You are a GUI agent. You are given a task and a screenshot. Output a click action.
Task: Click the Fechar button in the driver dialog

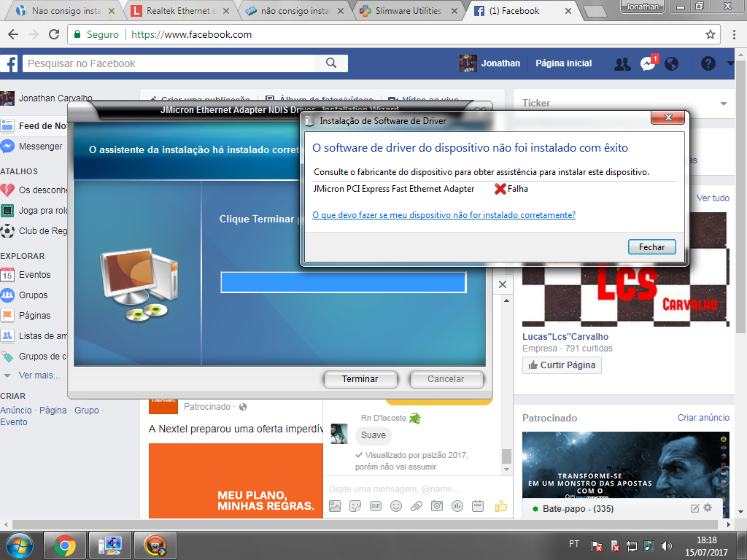point(651,246)
